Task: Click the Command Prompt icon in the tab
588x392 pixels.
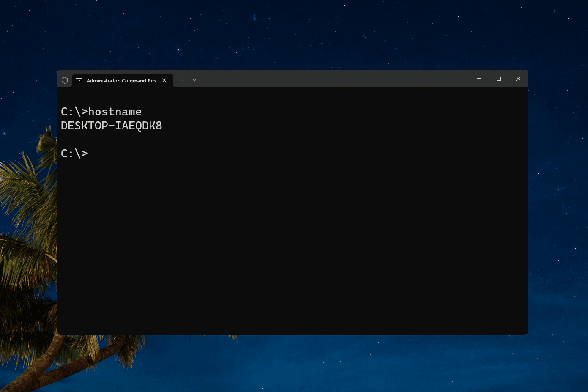Action: click(79, 80)
